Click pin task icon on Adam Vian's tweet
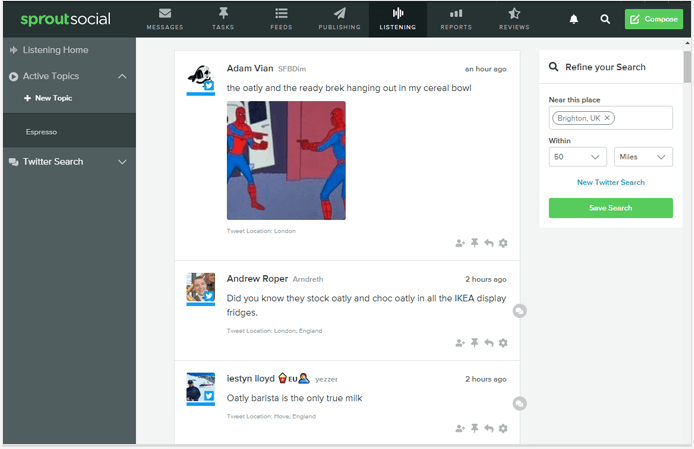The width and height of the screenshot is (694, 449). pos(474,243)
